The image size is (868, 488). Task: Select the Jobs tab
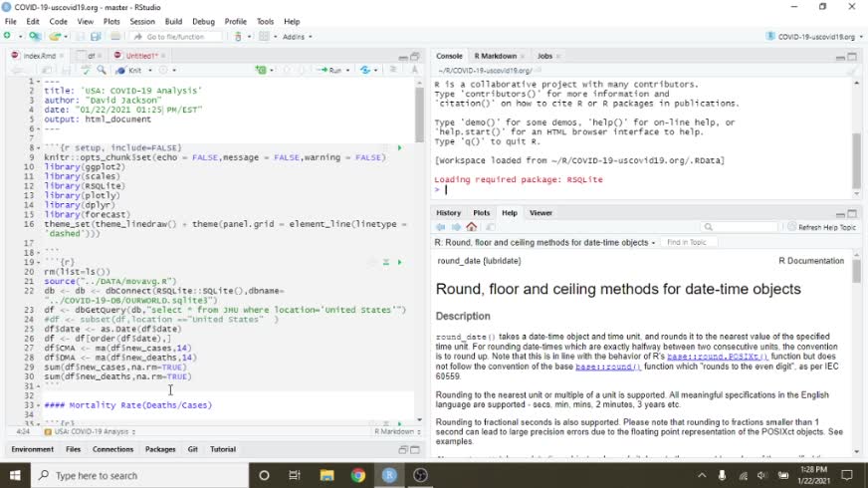[x=544, y=56]
